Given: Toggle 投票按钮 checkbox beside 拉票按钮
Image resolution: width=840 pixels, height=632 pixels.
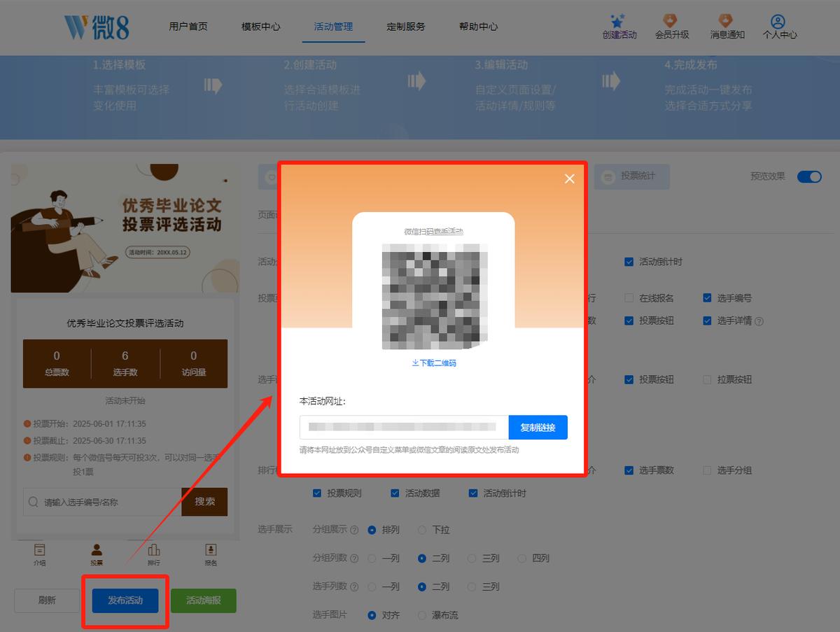Looking at the screenshot, I should pyautogui.click(x=629, y=379).
